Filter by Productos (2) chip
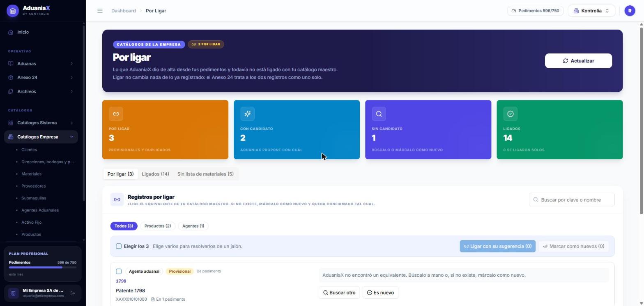The width and height of the screenshot is (644, 306). coord(158,226)
